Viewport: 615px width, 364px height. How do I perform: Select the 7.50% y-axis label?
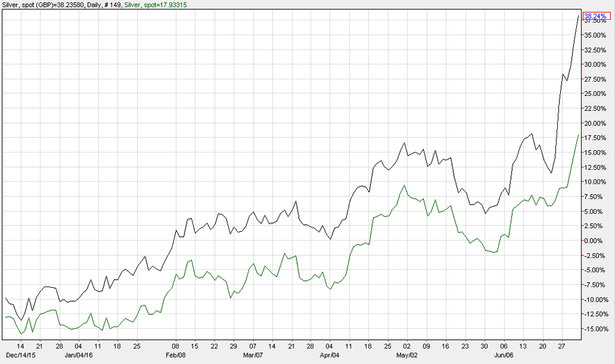pos(595,197)
